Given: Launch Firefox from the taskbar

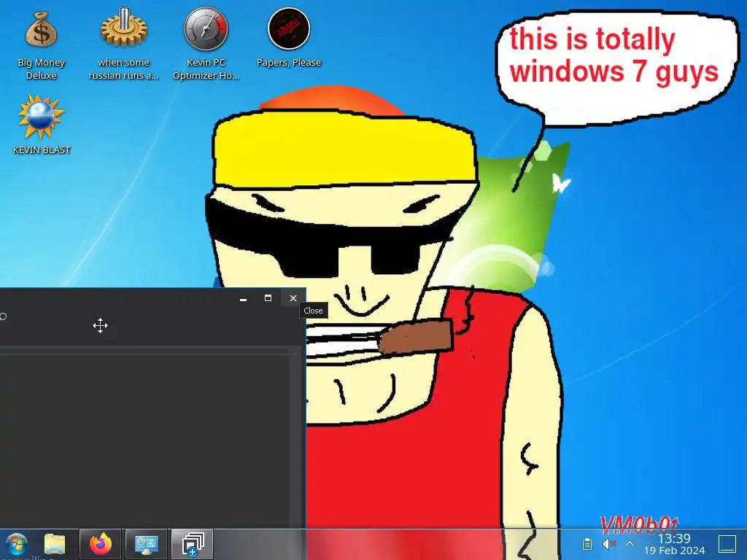Looking at the screenshot, I should (101, 544).
